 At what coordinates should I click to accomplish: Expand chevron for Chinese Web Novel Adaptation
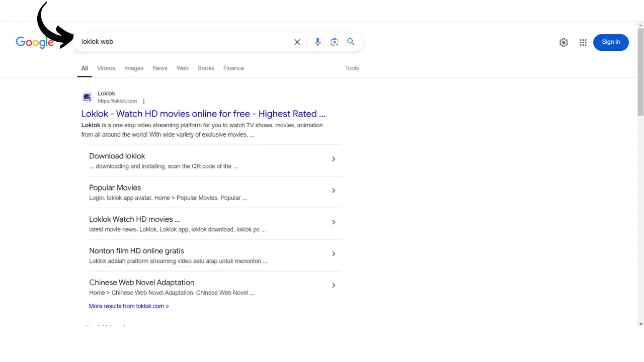tap(333, 286)
